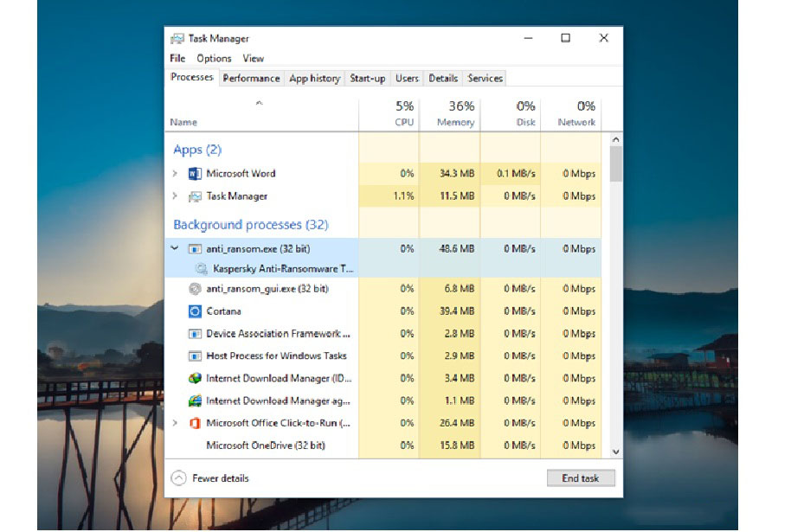Screen dimensions: 791x532
Task: Switch to the Users tab
Action: coord(407,78)
